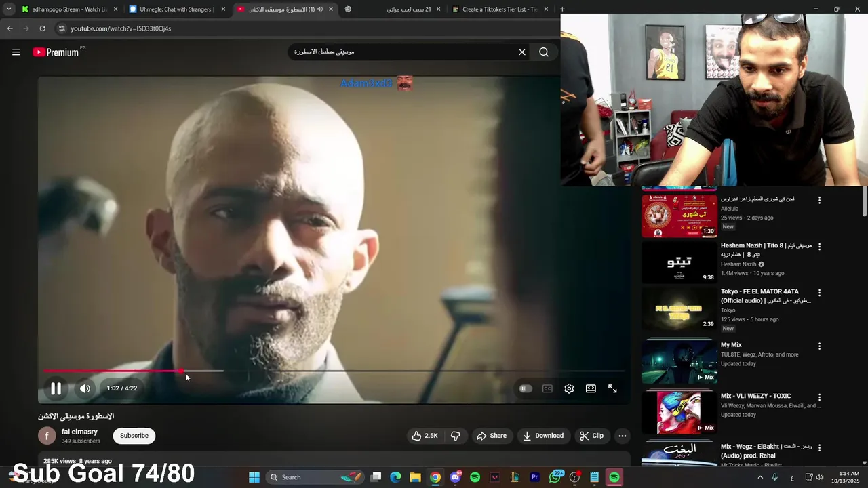This screenshot has width=868, height=488.
Task: Open the Alleluia video thumbnail (1:30)
Action: pyautogui.click(x=679, y=216)
